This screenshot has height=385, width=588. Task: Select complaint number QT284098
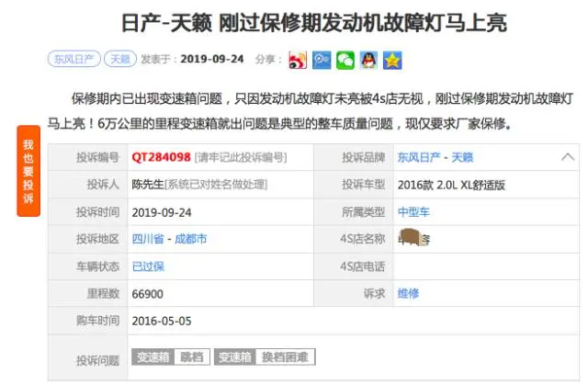pos(162,157)
